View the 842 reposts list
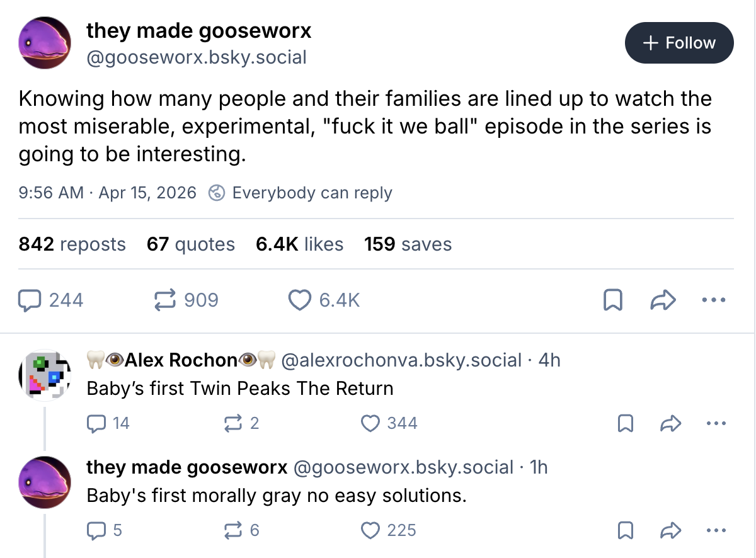 tap(72, 244)
